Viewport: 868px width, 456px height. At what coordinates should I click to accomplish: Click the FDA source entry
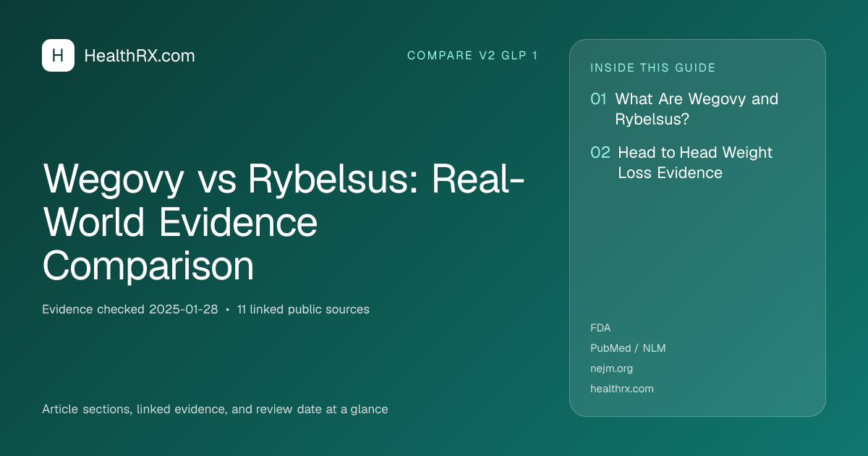point(600,328)
